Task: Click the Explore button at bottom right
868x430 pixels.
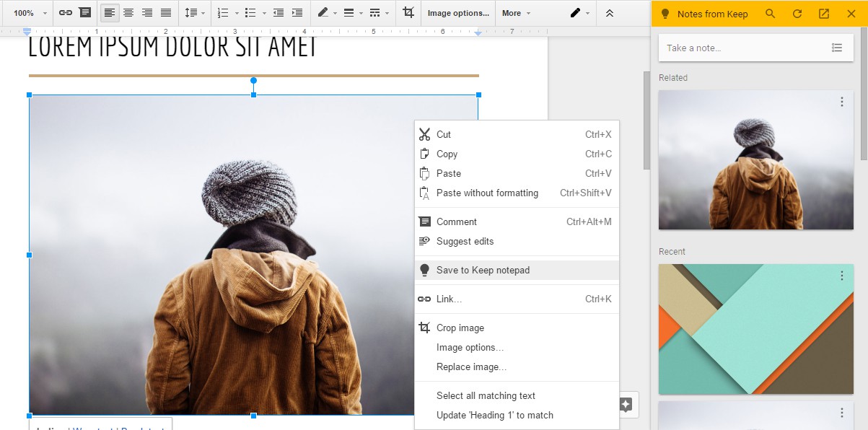Action: tap(626, 405)
